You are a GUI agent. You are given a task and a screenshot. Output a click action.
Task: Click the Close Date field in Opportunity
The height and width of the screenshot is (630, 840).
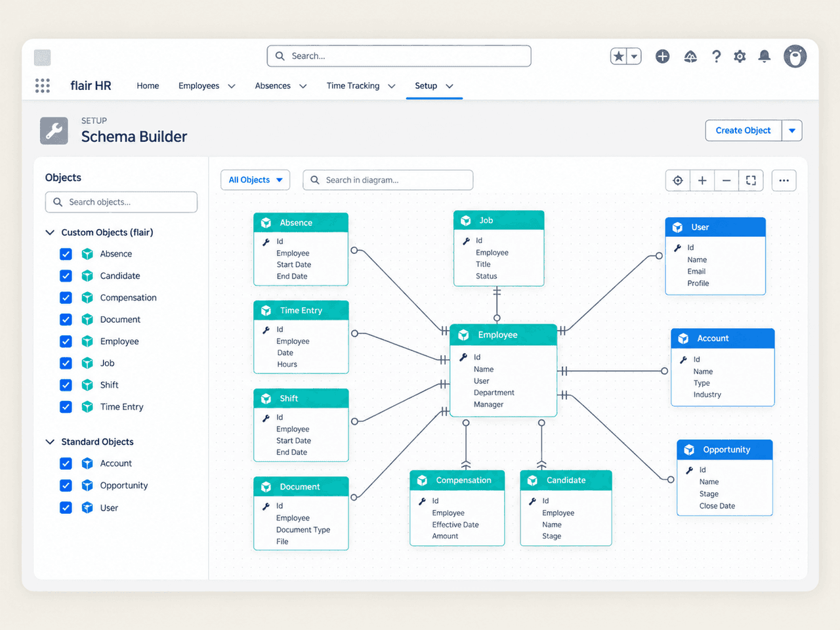coord(717,506)
